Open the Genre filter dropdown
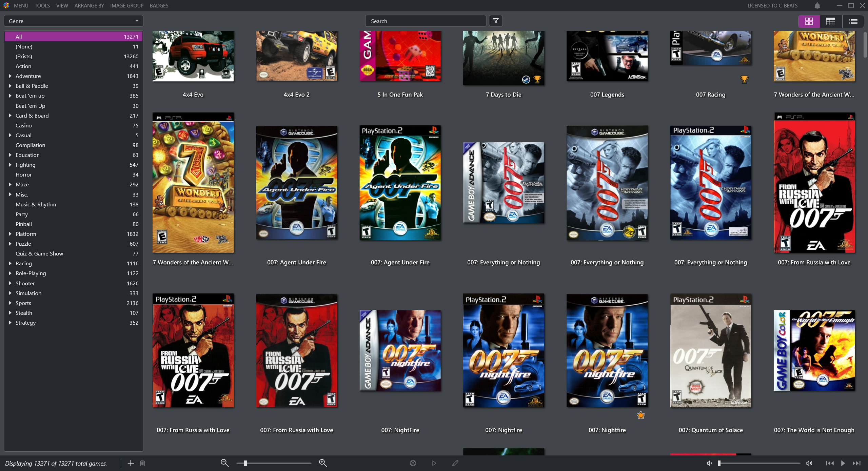The image size is (868, 471). 74,21
